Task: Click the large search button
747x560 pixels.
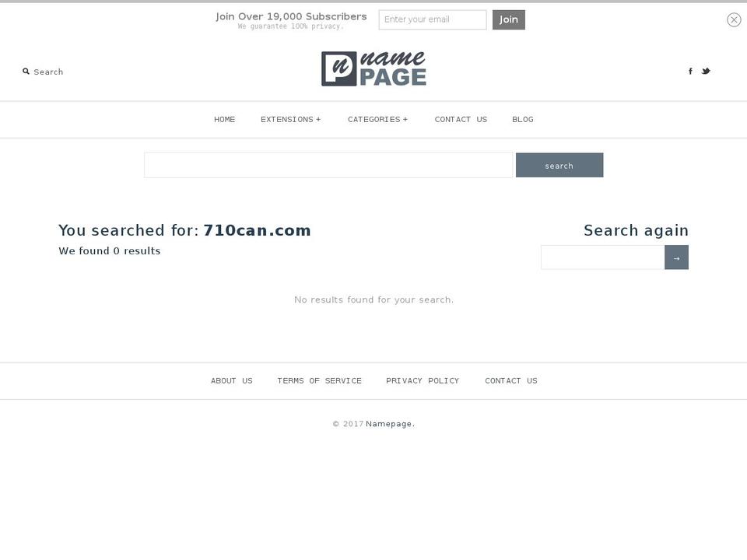Action: [559, 165]
